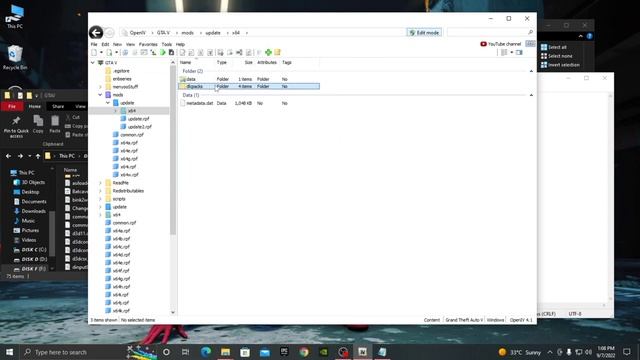Click the new blank file icon in OpenIV toolbar
640x360 pixels.
[94, 53]
